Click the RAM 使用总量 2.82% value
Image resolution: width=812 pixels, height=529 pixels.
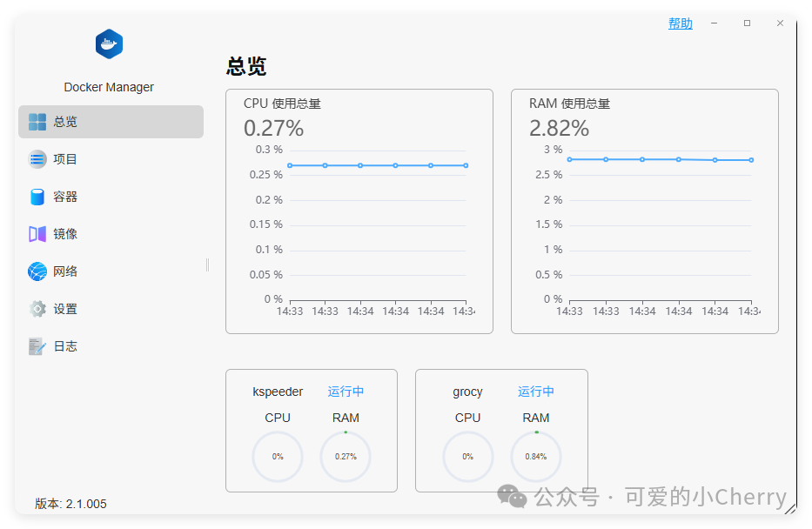click(x=559, y=129)
